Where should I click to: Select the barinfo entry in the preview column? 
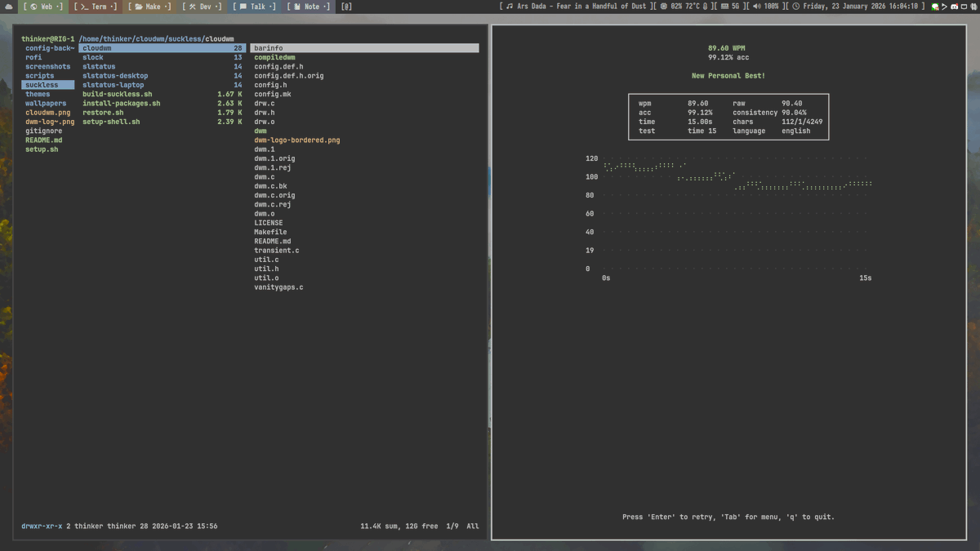tap(364, 48)
